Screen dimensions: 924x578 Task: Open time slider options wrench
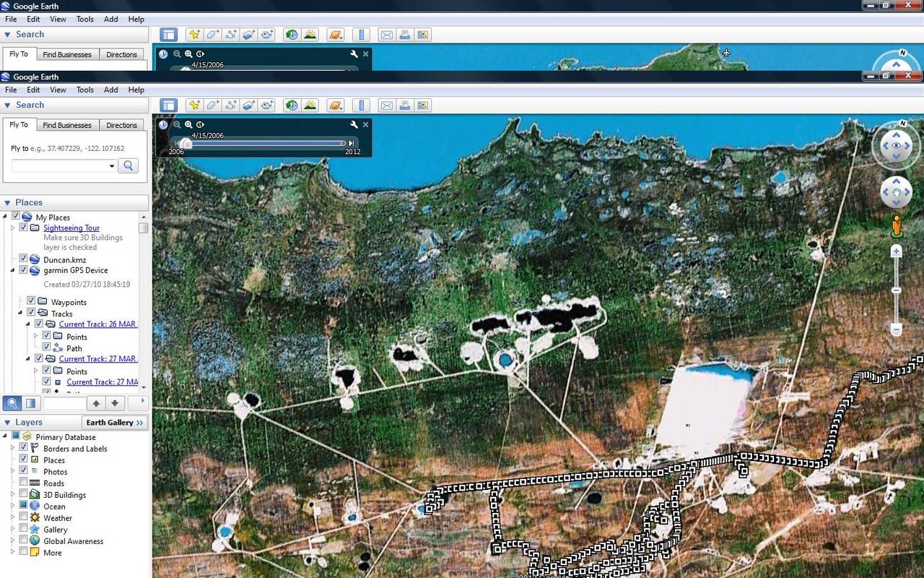tap(354, 124)
